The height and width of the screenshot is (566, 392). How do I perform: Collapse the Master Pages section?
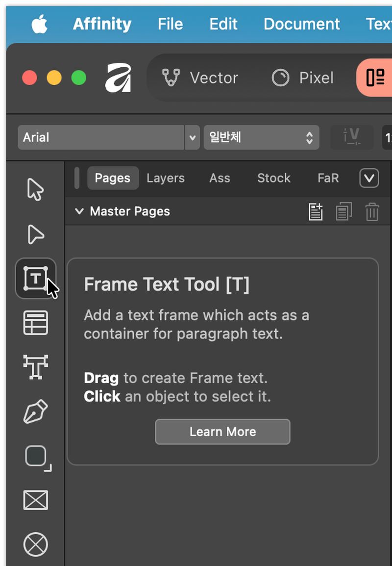(79, 211)
